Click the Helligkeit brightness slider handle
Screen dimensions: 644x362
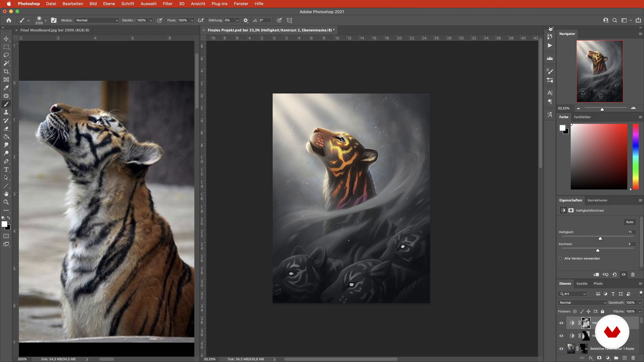tap(600, 238)
